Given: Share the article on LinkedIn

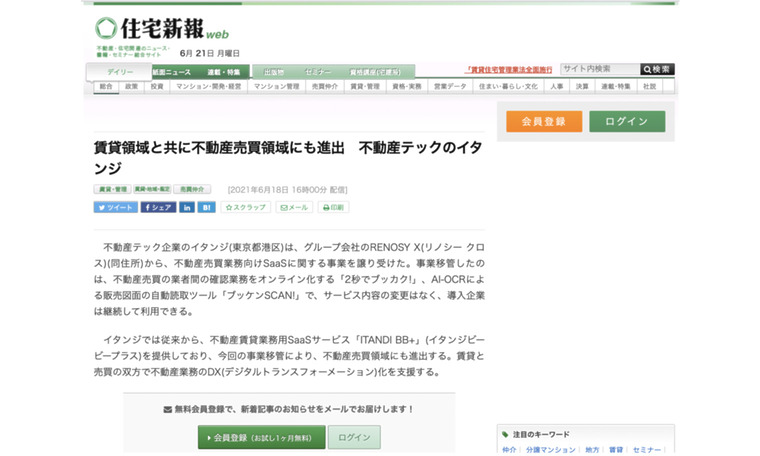Looking at the screenshot, I should [187, 207].
